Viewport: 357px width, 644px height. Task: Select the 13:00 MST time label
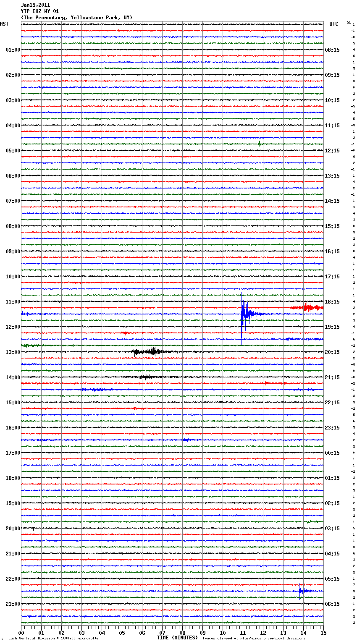pos(13,352)
